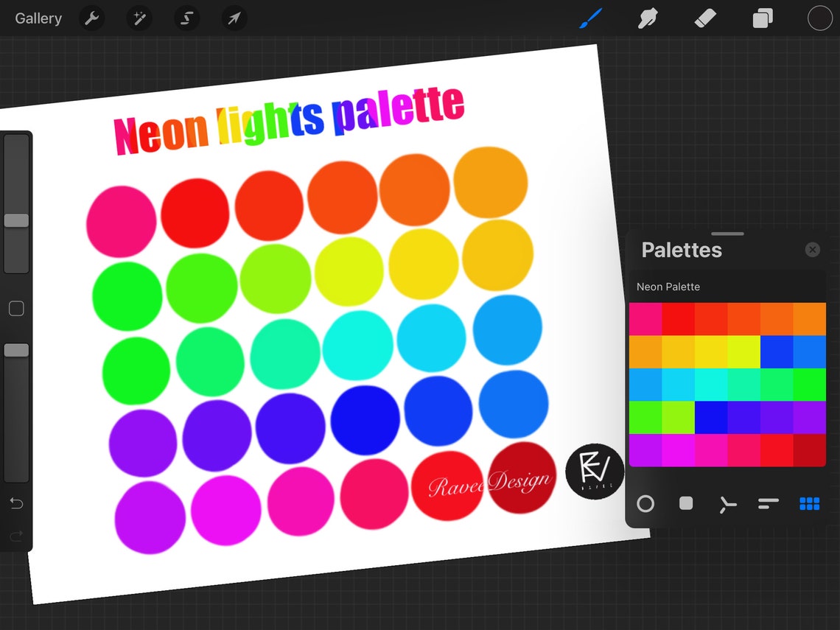
Task: Switch to the Classic color tab
Action: (686, 504)
